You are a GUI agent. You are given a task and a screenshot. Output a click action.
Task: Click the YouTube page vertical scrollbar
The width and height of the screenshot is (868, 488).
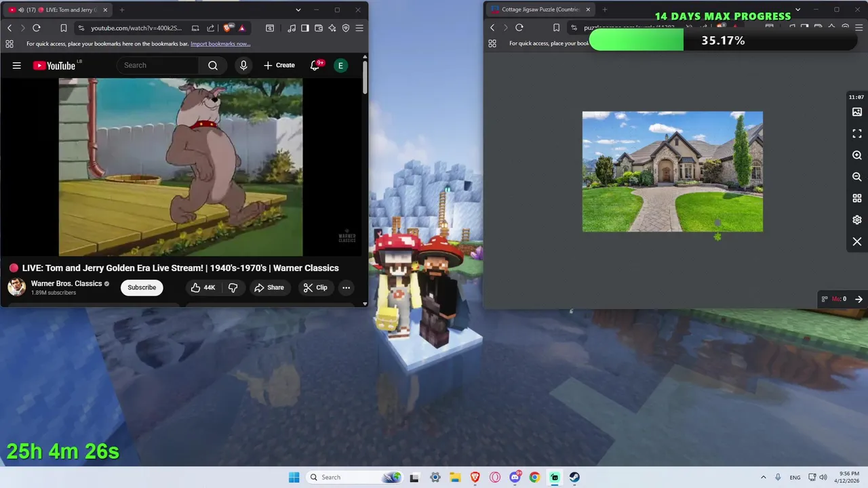(x=365, y=78)
